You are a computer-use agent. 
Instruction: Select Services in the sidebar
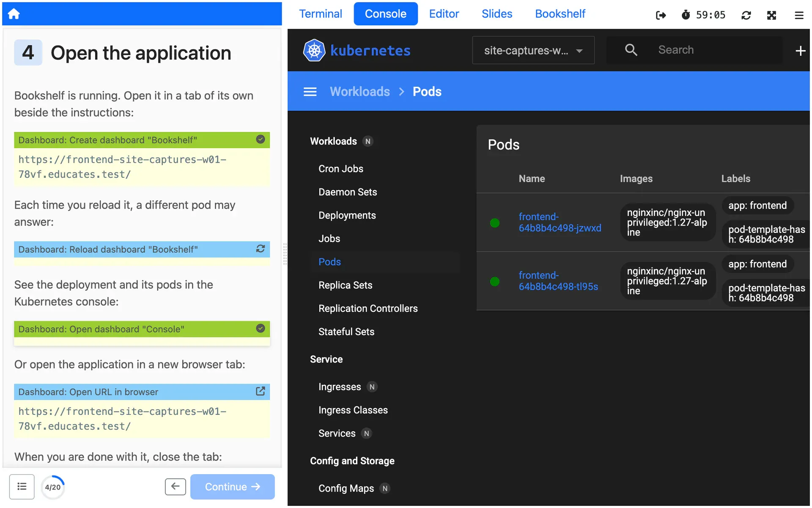tap(337, 433)
